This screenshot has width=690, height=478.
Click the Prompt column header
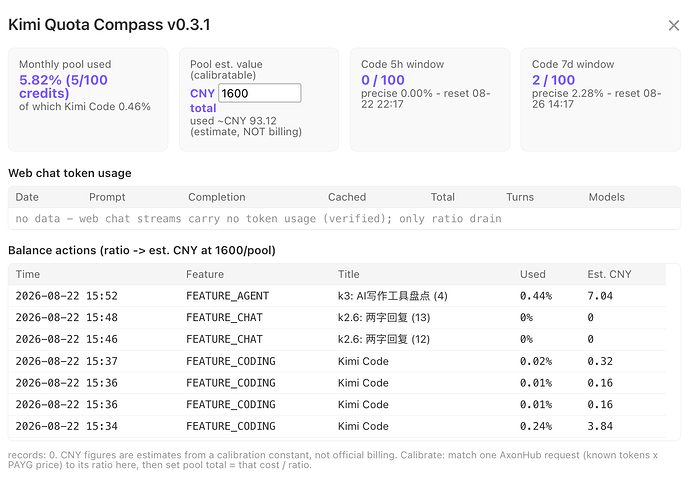(107, 197)
